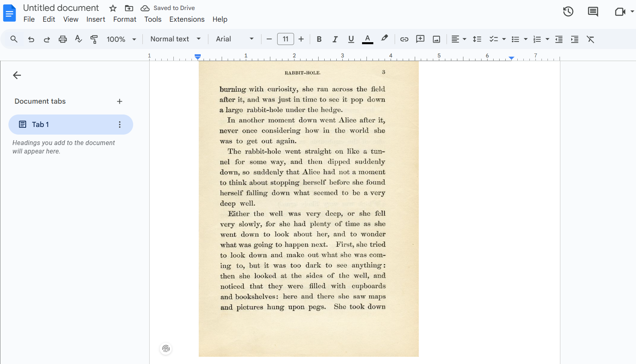The image size is (636, 364).
Task: Open the Tools menu
Action: [153, 19]
